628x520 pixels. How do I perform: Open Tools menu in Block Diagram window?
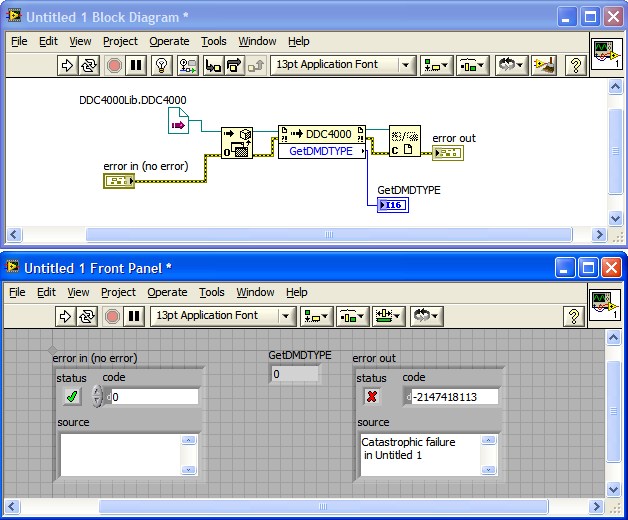(213, 41)
